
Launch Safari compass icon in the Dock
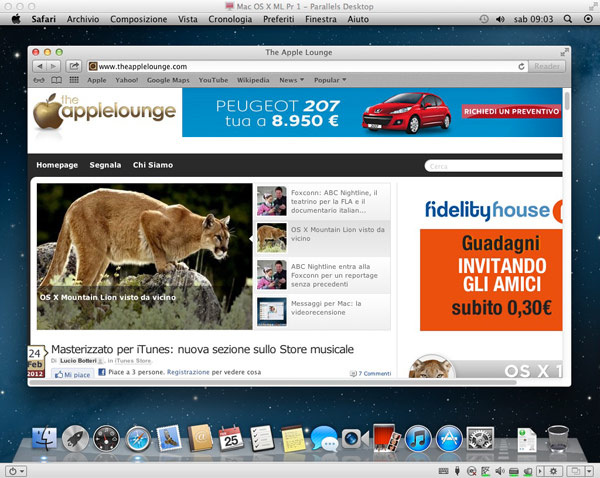(x=138, y=439)
